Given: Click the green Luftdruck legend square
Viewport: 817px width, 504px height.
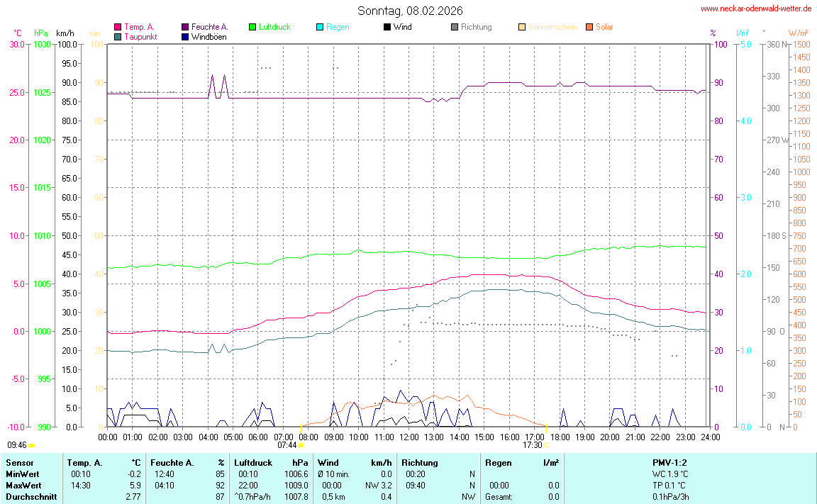Looking at the screenshot, I should pos(252,27).
